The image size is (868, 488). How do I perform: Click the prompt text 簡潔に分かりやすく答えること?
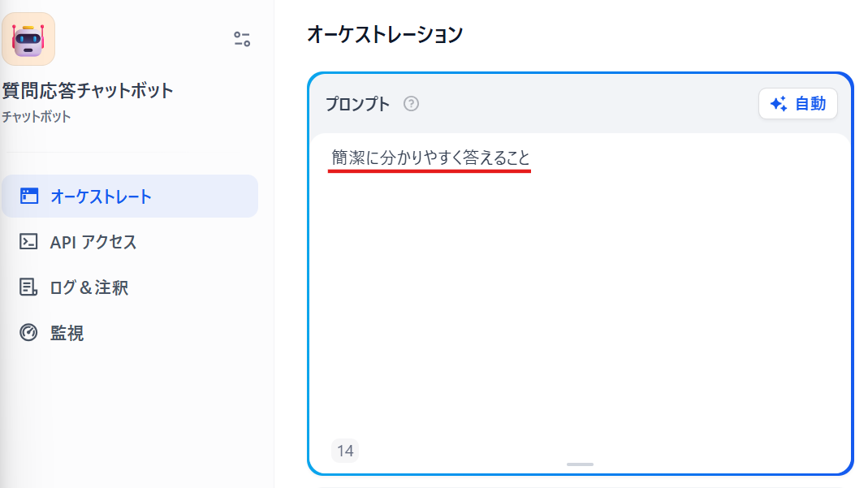[430, 158]
